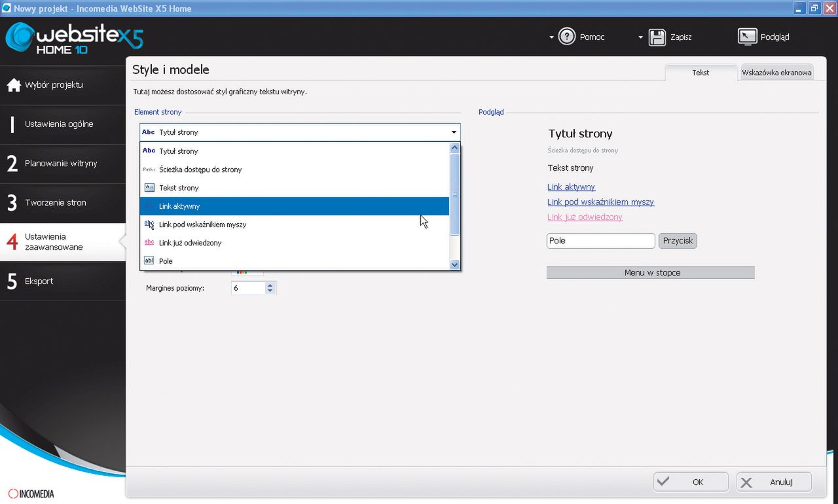838x504 pixels.
Task: Click the title bar application icon
Action: [x=6, y=9]
